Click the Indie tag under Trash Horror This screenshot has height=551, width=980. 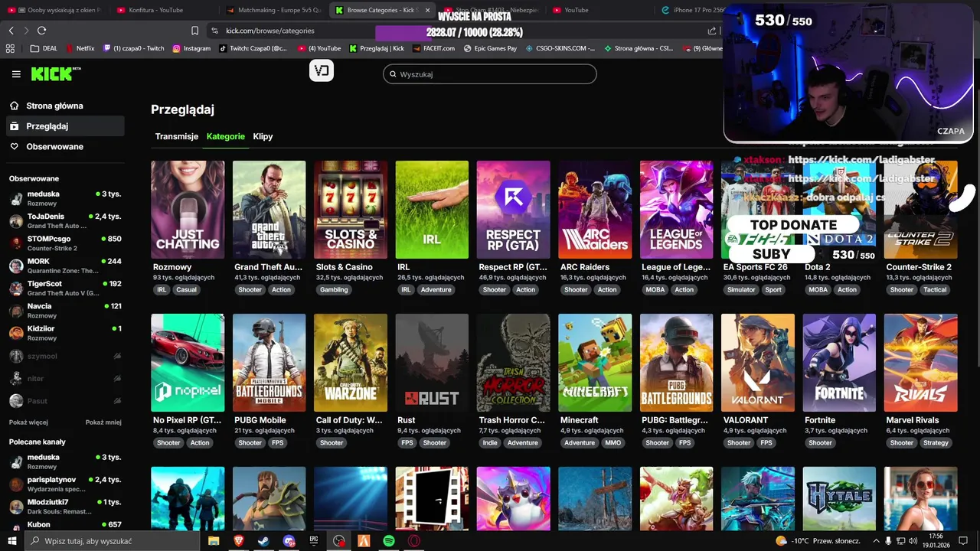pos(490,443)
